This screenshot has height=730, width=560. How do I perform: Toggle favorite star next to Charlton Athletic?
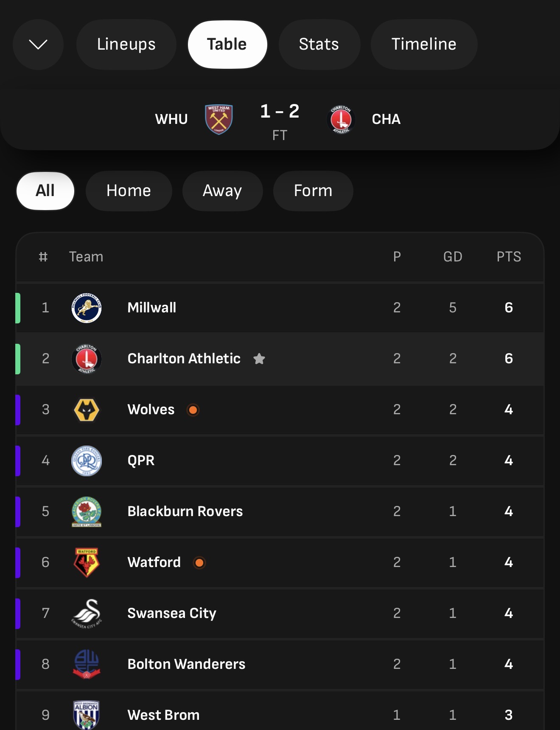259,359
